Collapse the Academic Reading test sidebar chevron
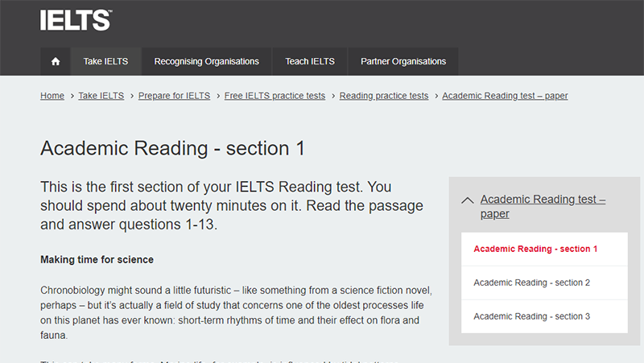 tap(467, 200)
